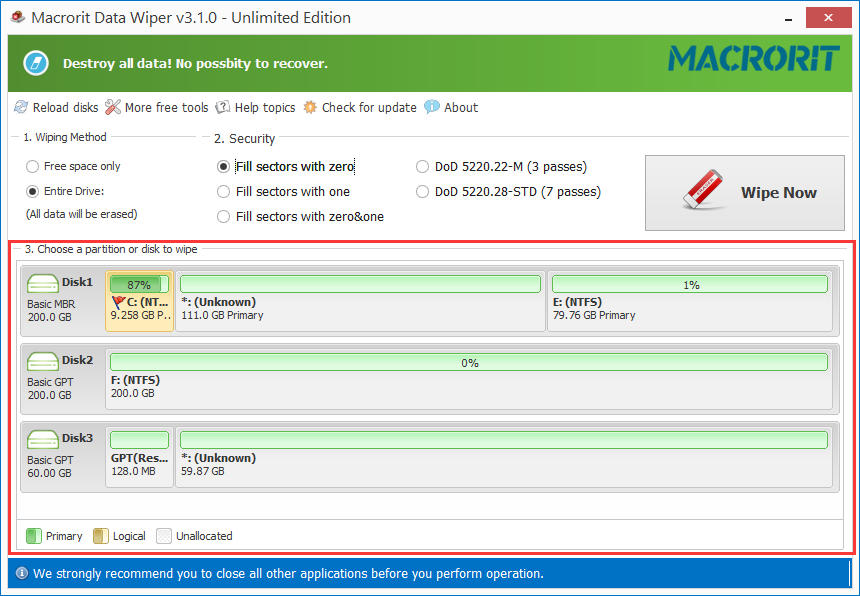Choose Fill sectors with zero
The height and width of the screenshot is (596, 860).
click(286, 167)
